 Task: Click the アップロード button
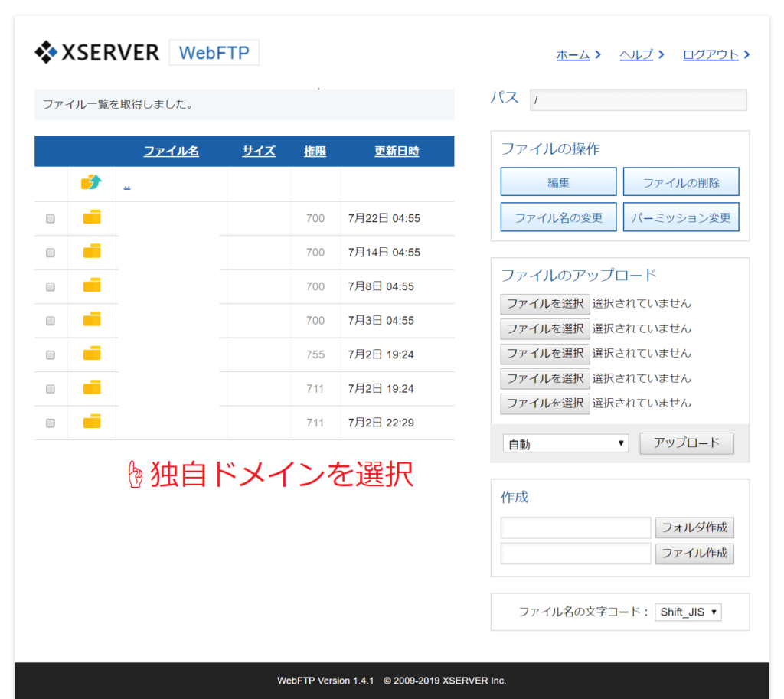click(x=687, y=443)
